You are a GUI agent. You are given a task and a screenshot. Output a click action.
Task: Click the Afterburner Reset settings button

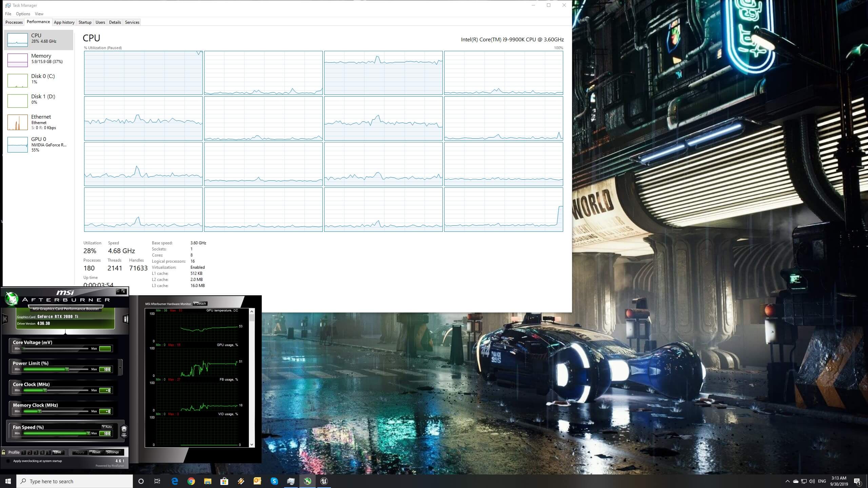(95, 452)
